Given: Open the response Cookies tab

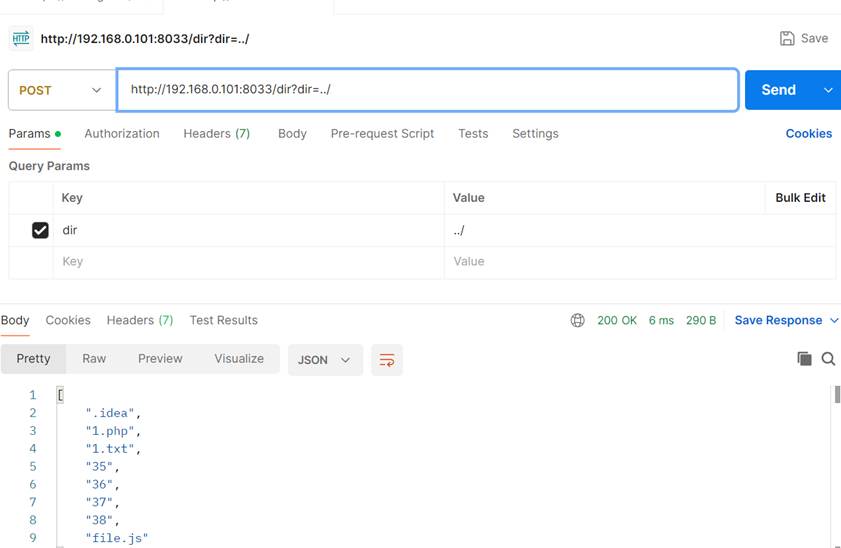Looking at the screenshot, I should click(x=68, y=320).
